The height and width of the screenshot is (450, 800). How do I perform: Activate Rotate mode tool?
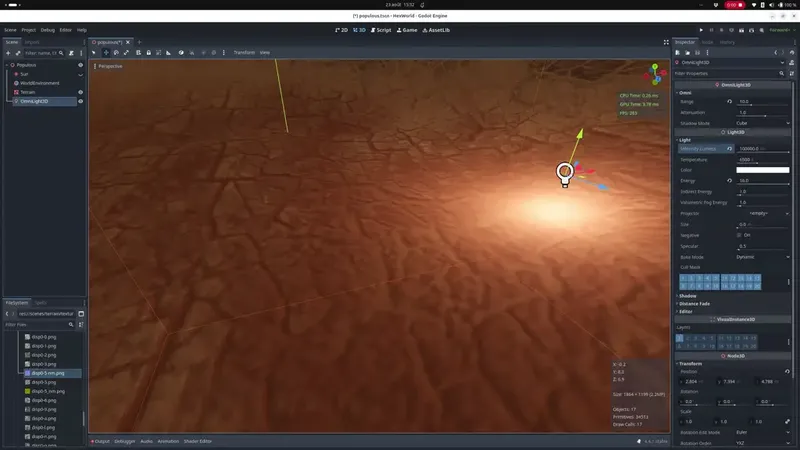point(116,53)
